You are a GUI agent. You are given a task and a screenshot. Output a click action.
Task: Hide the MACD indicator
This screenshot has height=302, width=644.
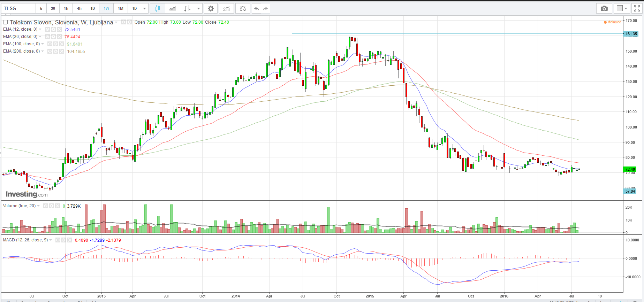[x=58, y=240]
